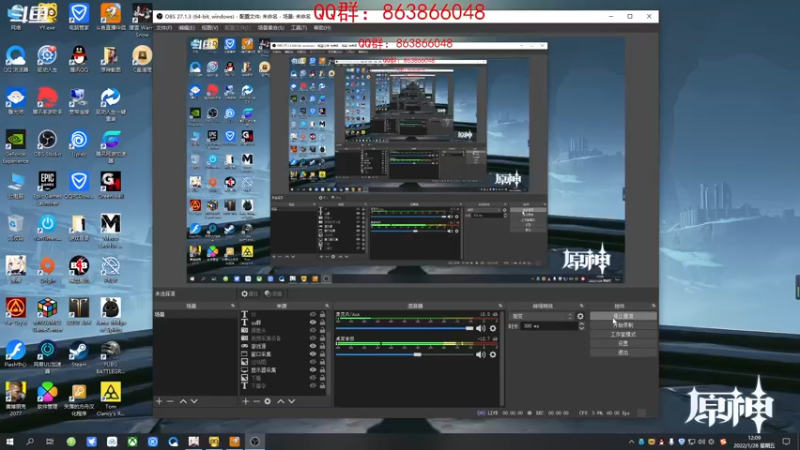Move the scene up in the Scenes list
This screenshot has height=450, width=800.
tap(183, 402)
